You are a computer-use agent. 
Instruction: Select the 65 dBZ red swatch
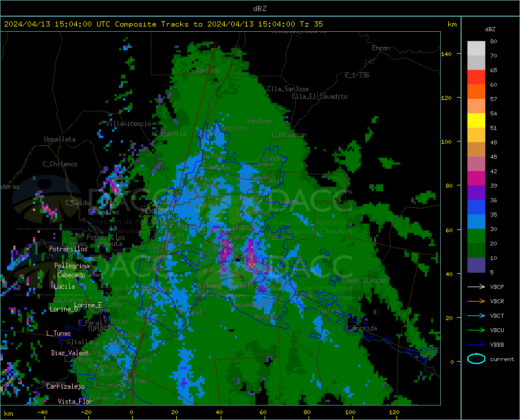[x=476, y=77]
